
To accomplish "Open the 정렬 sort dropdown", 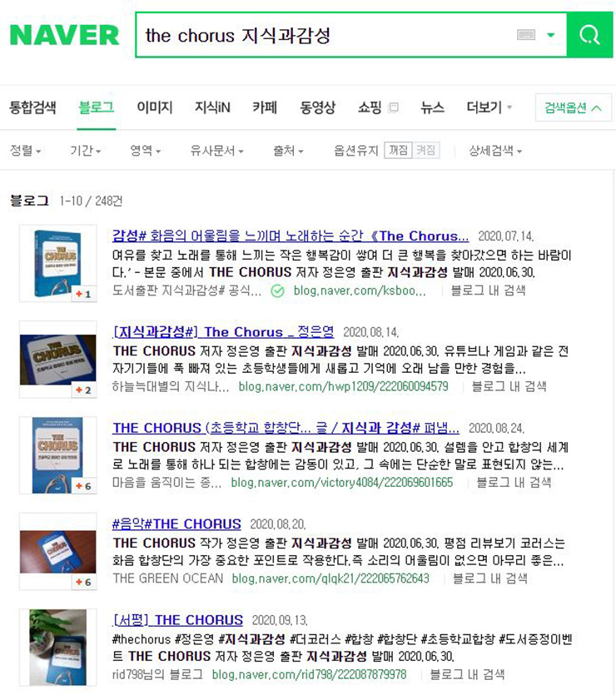I will tap(26, 151).
